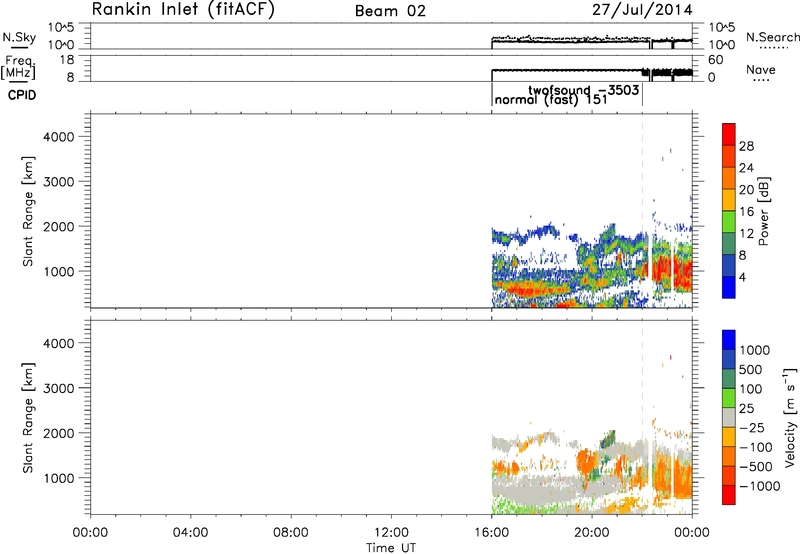Click the 2000 tick of velocity panel
This screenshot has width=800, height=554.
[x=59, y=433]
